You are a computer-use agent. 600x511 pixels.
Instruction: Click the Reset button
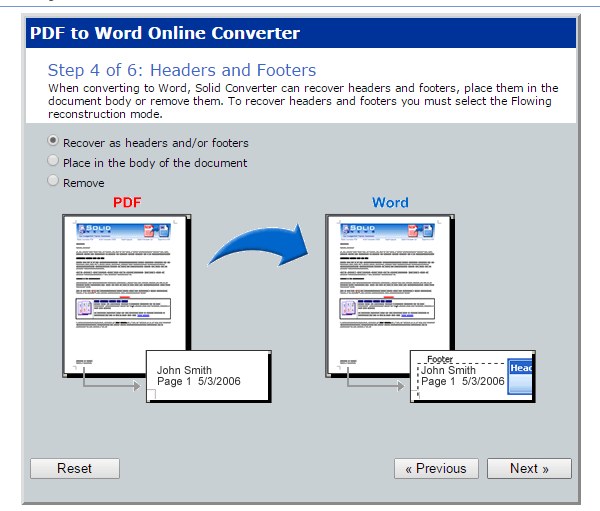[x=74, y=468]
